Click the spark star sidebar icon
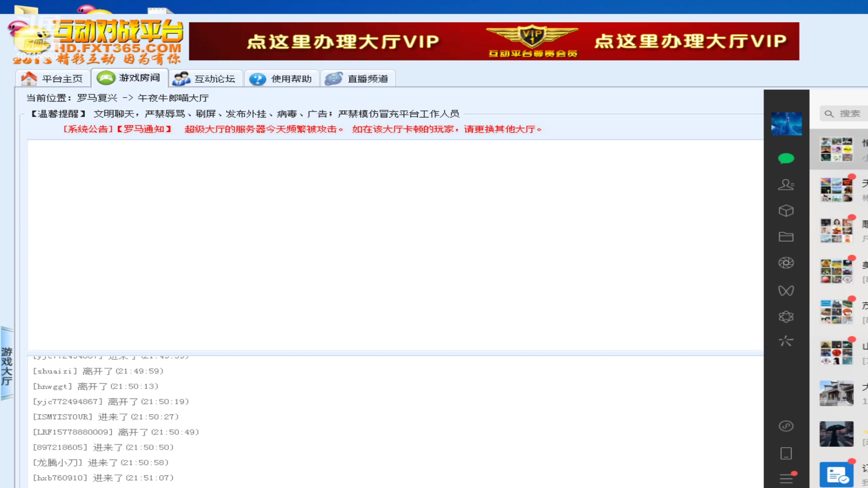Image resolution: width=868 pixels, height=488 pixels. [786, 341]
